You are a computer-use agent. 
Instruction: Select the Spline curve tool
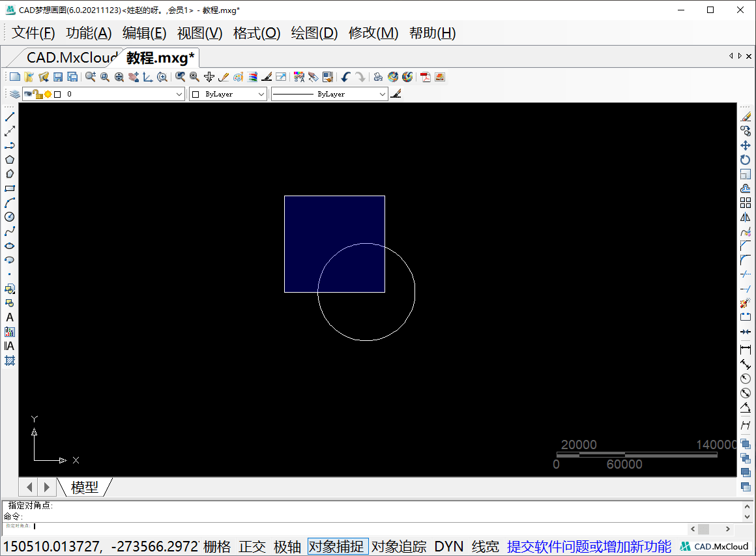coord(10,231)
